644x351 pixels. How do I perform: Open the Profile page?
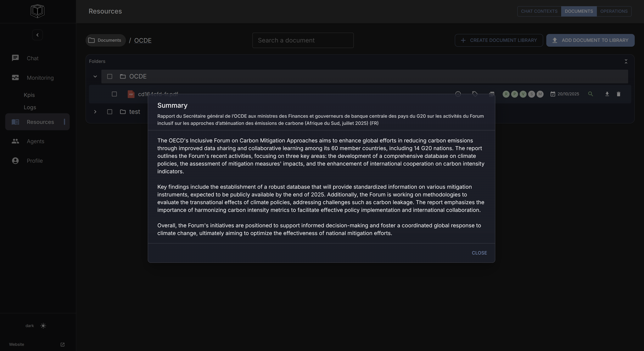click(35, 161)
